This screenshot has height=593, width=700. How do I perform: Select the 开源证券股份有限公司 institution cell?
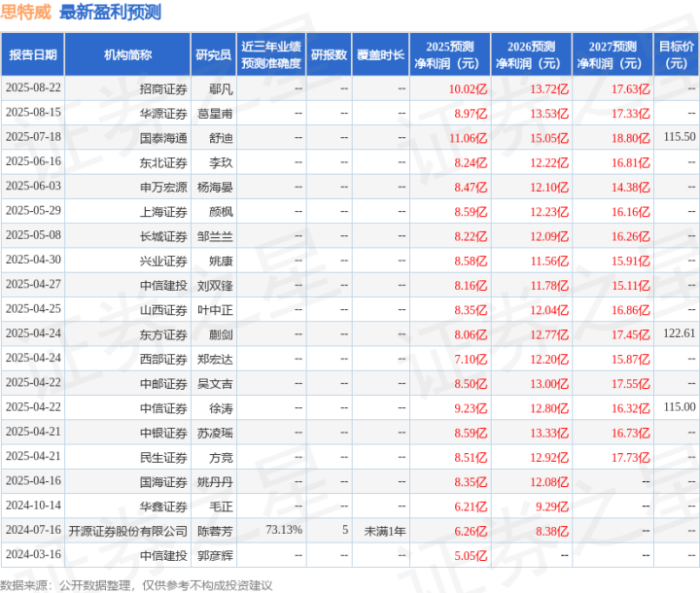[127, 532]
